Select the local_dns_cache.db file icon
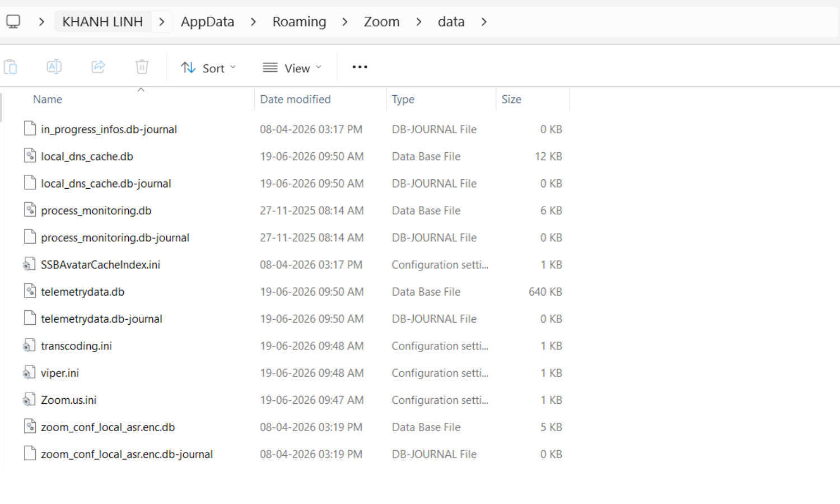This screenshot has width=840, height=504. click(30, 156)
